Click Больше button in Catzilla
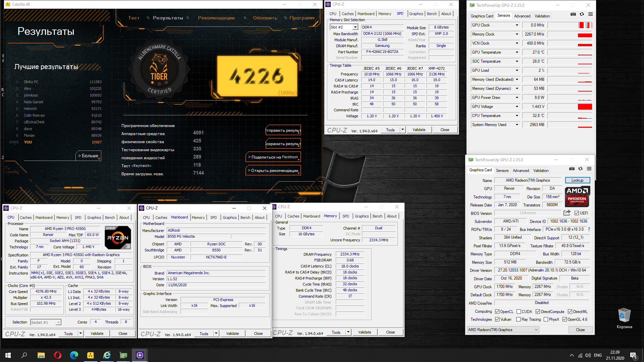The height and width of the screenshot is (362, 644). point(88,156)
